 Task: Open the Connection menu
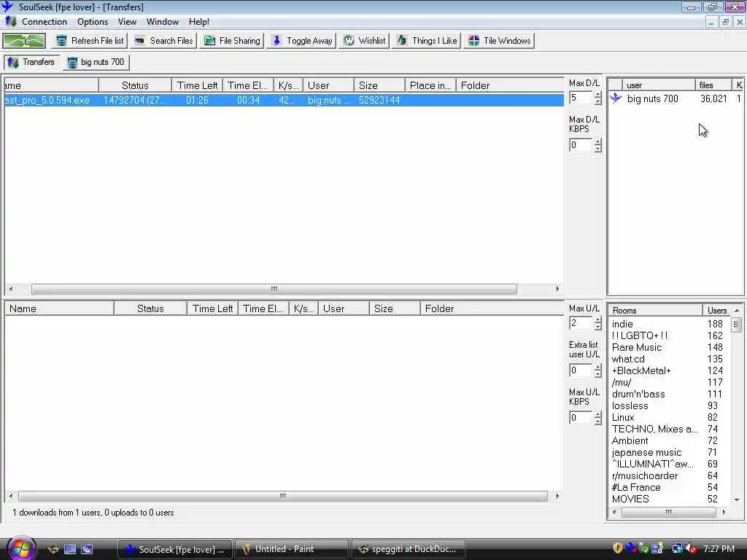(44, 21)
